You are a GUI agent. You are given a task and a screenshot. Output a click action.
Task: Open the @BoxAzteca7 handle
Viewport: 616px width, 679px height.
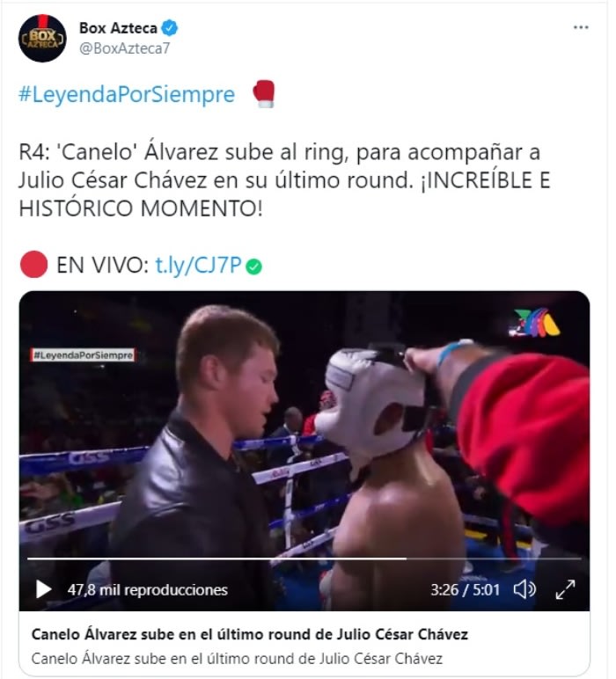coord(125,48)
